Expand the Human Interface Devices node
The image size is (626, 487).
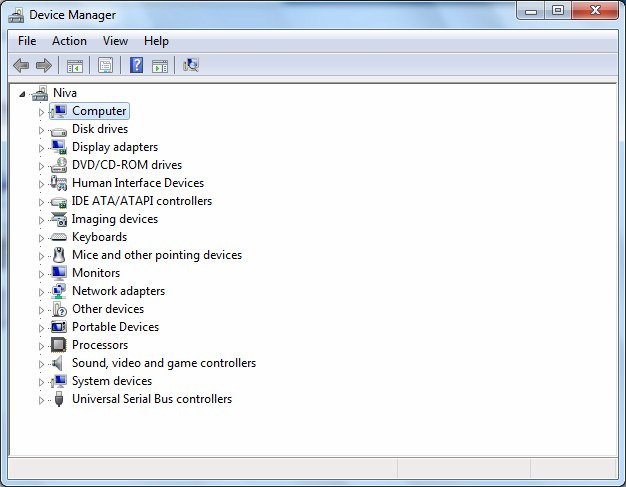click(x=41, y=184)
